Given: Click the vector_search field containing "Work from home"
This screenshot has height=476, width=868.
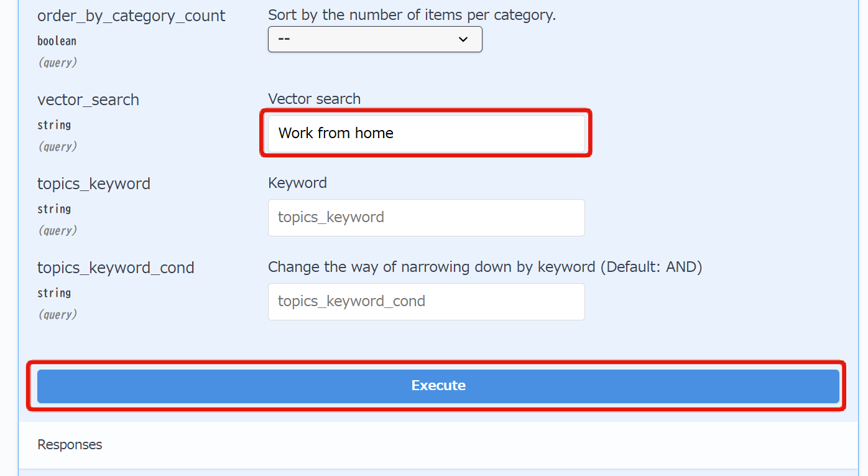Looking at the screenshot, I should [426, 133].
